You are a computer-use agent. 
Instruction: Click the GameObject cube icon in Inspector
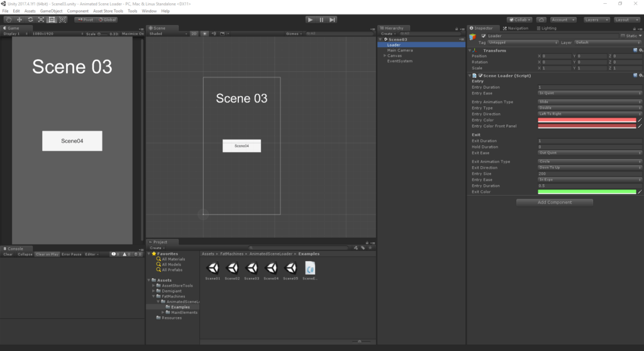(473, 36)
